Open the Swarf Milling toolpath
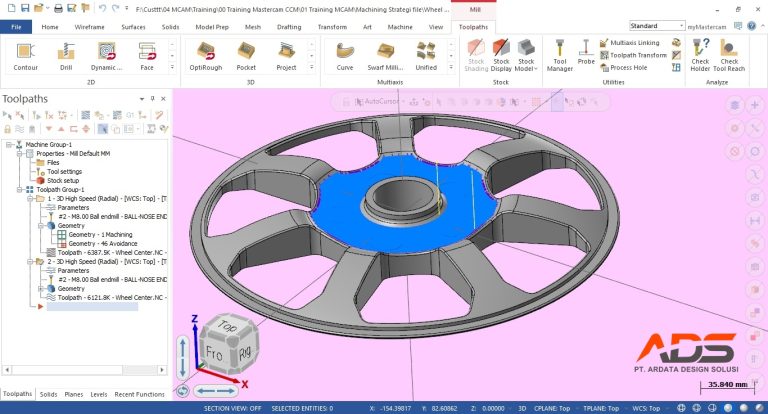The height and width of the screenshot is (414, 768). click(x=385, y=56)
